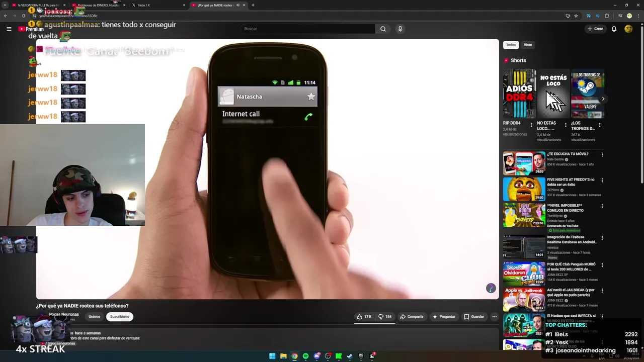Open options for ¿TE ESCUCHA TU MÓVIL? video
This screenshot has width=644, height=362.
click(x=602, y=154)
